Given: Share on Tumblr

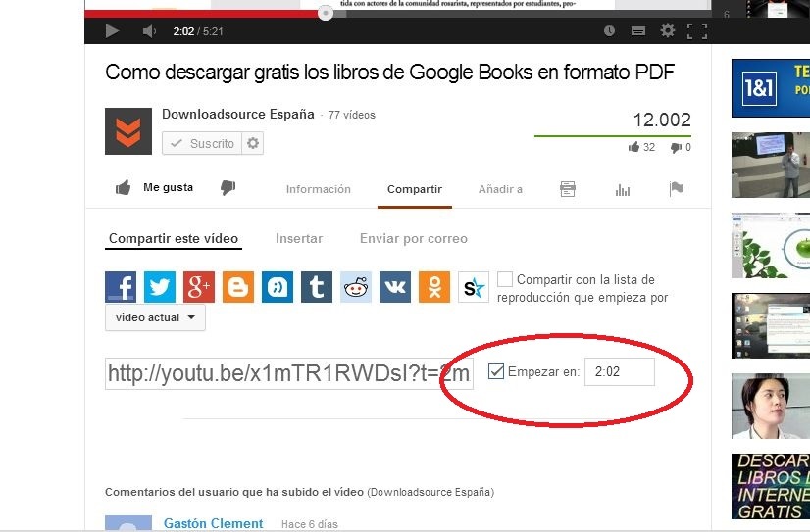Looking at the screenshot, I should coord(317,287).
